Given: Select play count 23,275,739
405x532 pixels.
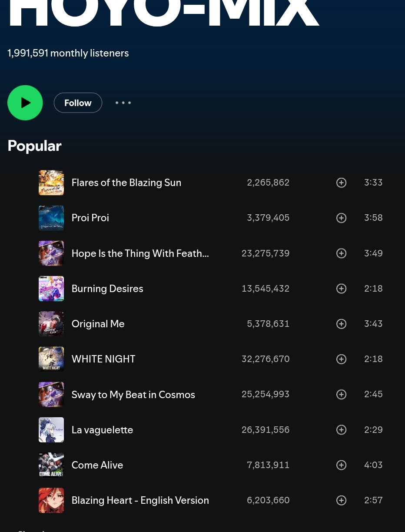Looking at the screenshot, I should [x=266, y=253].
